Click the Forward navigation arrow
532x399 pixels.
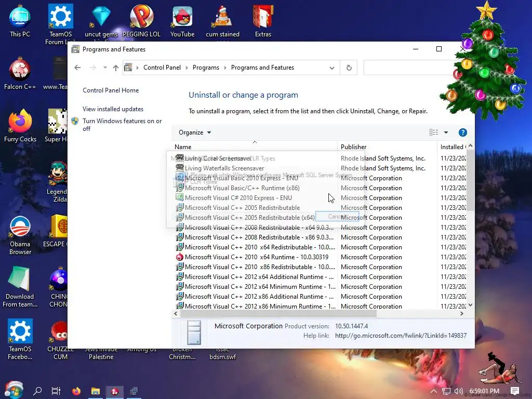(93, 68)
